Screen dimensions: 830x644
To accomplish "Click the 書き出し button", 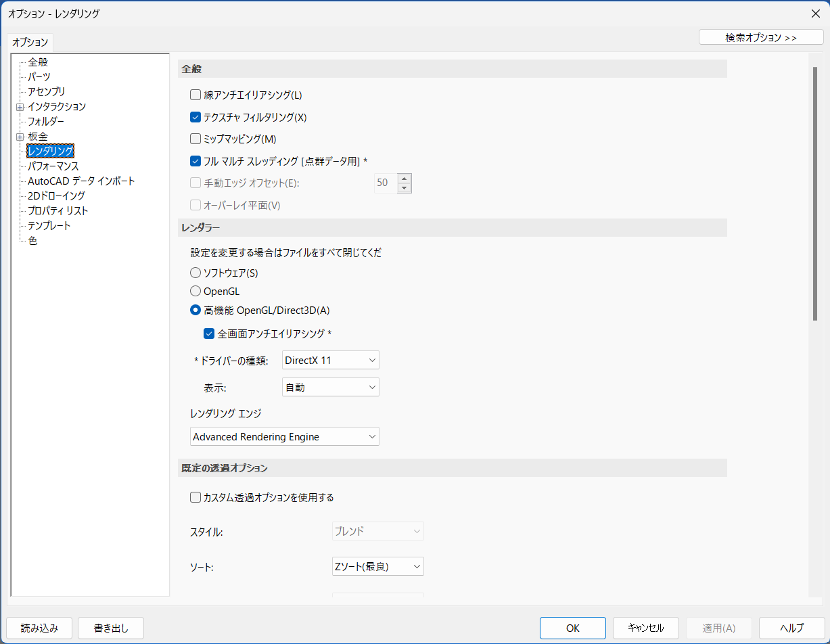I will 110,628.
